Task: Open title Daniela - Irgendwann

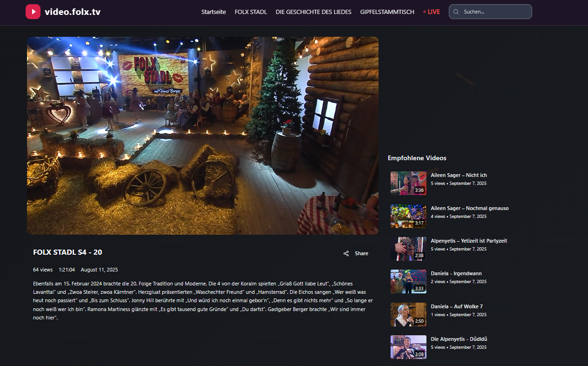Action: coord(456,273)
